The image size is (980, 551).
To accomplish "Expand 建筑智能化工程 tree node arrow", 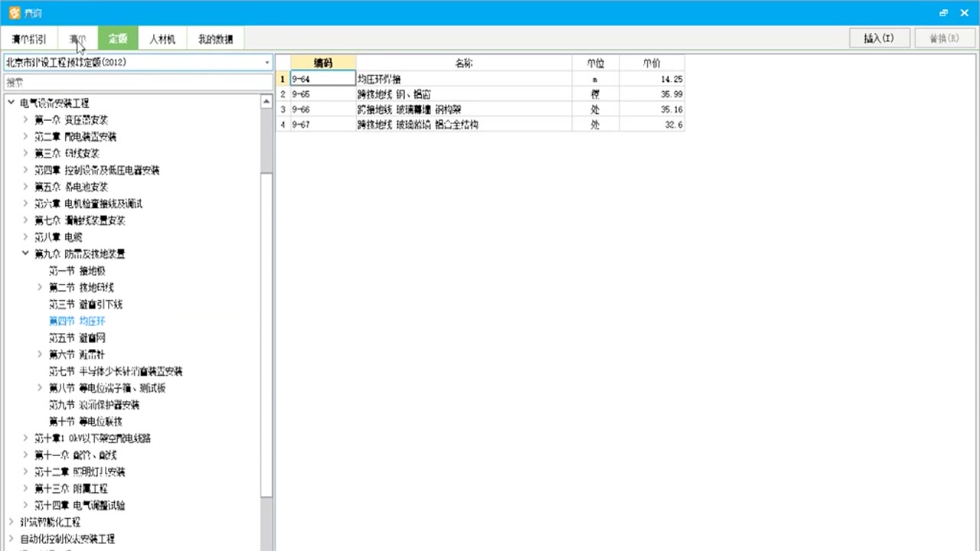I will tap(11, 522).
